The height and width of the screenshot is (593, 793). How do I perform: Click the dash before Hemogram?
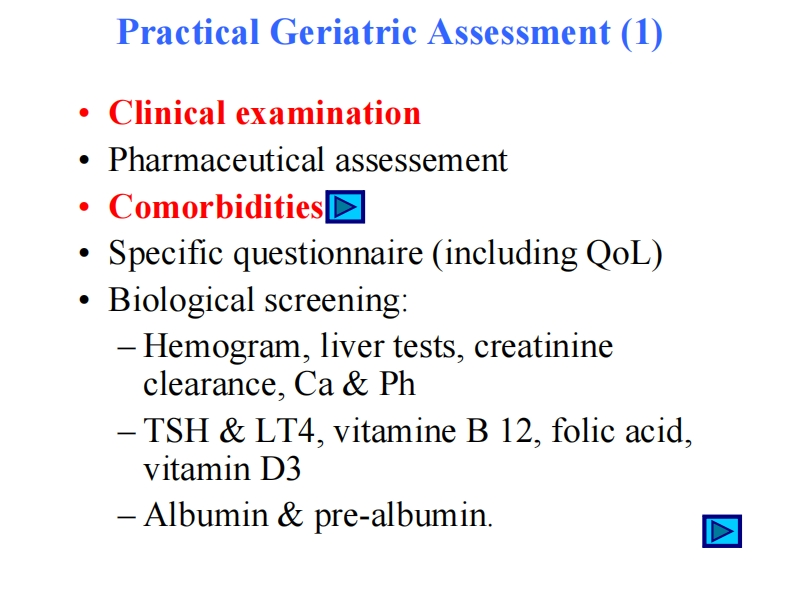(x=127, y=348)
